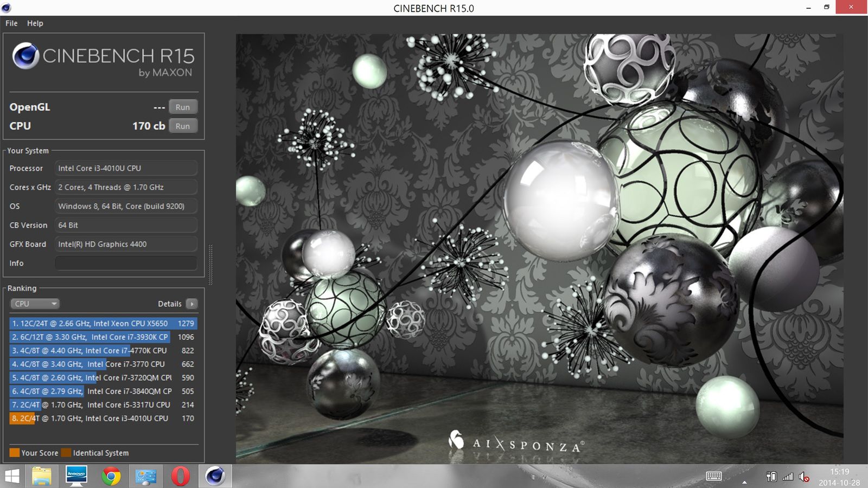Open the Help menu
The image size is (868, 488).
coord(35,23)
